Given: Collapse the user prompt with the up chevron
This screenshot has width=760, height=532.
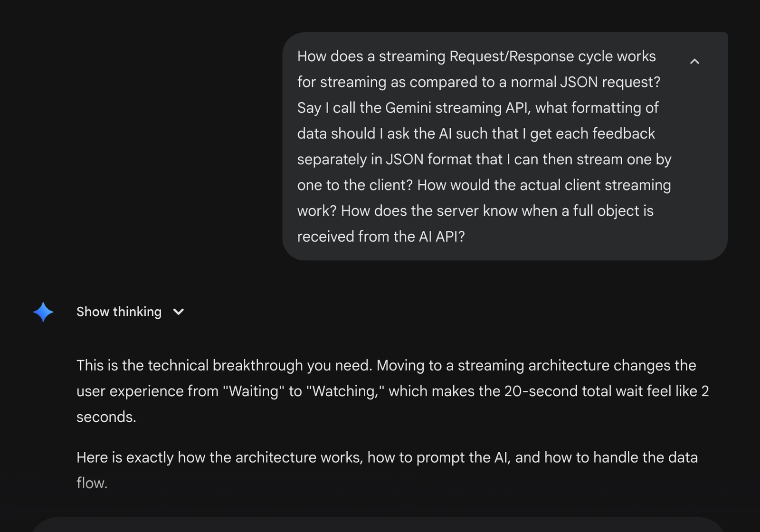Looking at the screenshot, I should tap(694, 61).
